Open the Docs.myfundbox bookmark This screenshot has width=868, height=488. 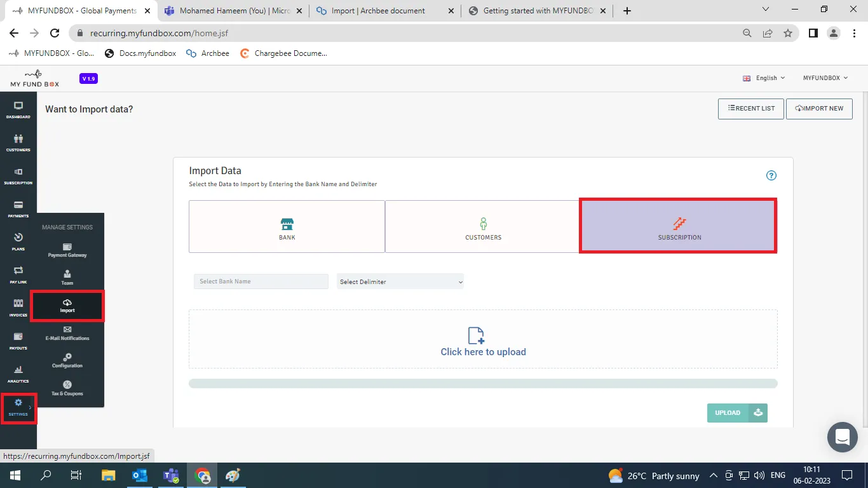[x=140, y=53]
